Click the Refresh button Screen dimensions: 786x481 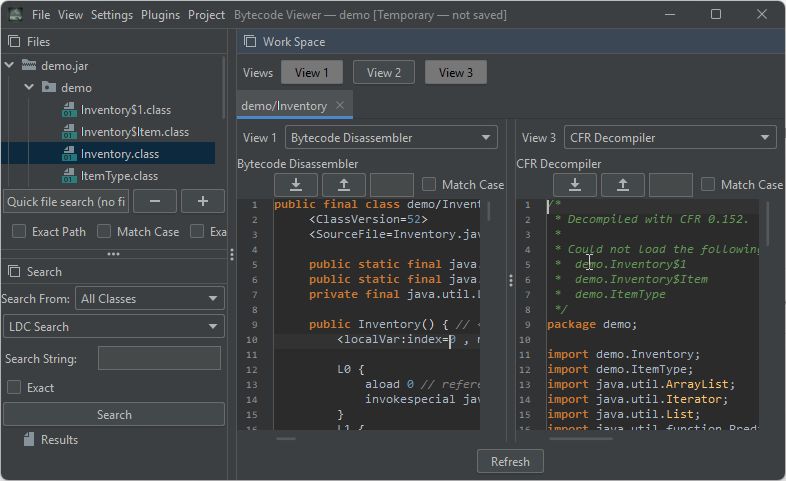point(510,461)
